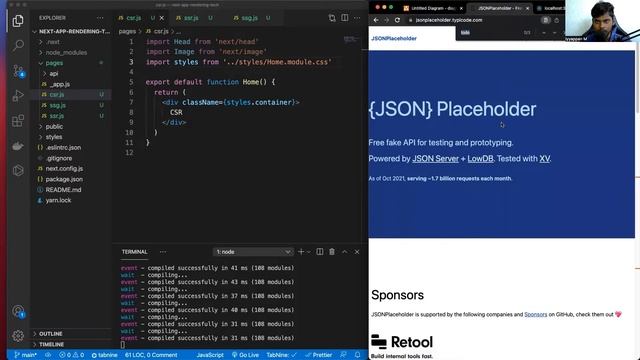This screenshot has width=640, height=360.
Task: Click the browser address bar URL
Action: [449, 20]
